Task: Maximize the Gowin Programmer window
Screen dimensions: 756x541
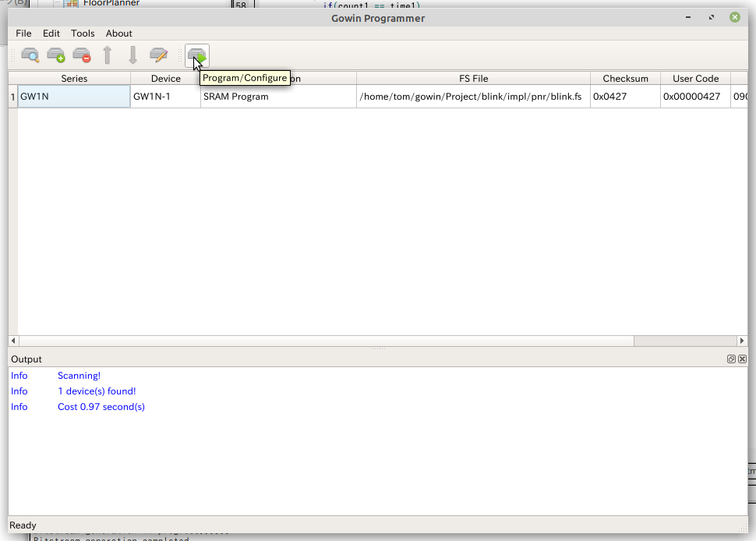Action: click(711, 17)
